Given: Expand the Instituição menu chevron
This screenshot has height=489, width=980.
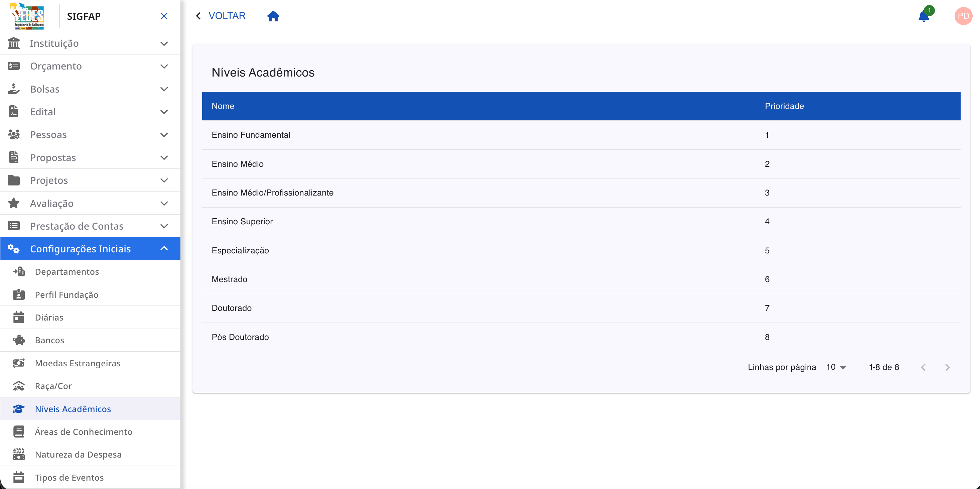Looking at the screenshot, I should pos(164,43).
